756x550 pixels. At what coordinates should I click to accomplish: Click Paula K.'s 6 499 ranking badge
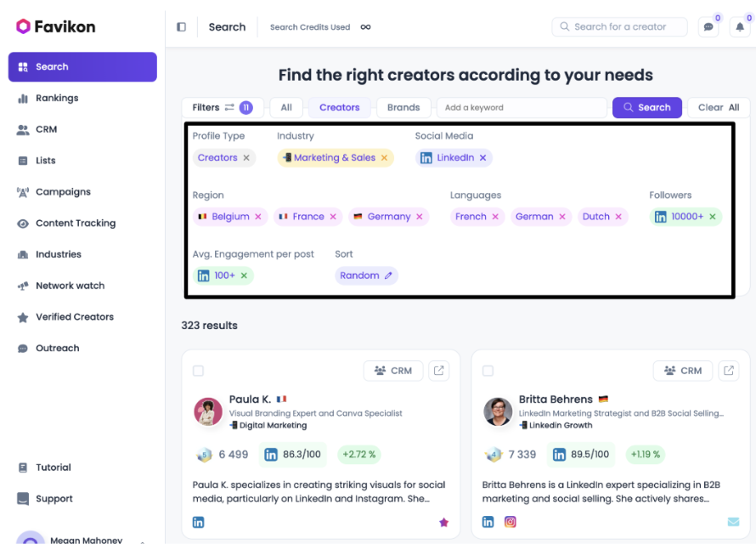(x=223, y=455)
